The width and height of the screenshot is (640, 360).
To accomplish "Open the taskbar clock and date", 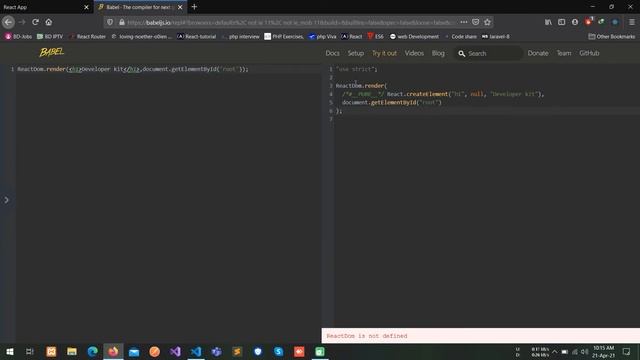I will [603, 351].
